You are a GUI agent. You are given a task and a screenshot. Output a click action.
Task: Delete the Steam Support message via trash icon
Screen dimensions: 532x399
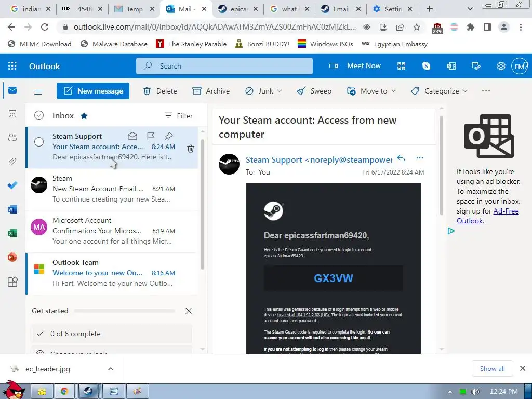[191, 148]
